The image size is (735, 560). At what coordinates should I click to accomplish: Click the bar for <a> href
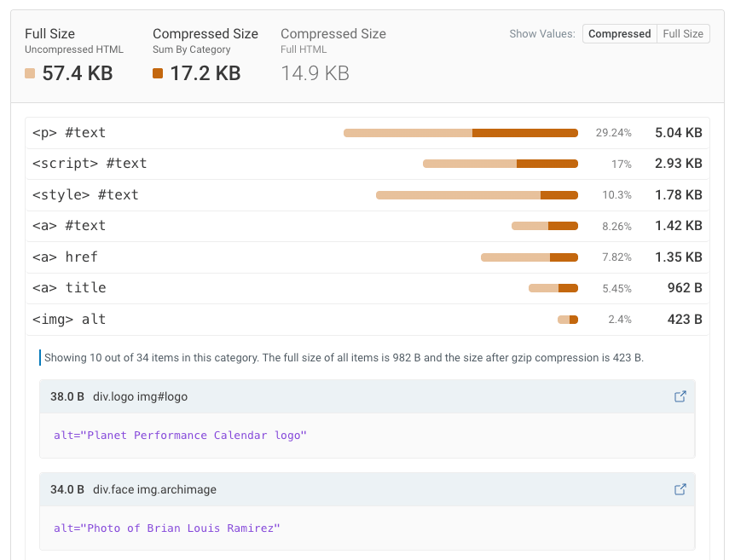(x=530, y=257)
